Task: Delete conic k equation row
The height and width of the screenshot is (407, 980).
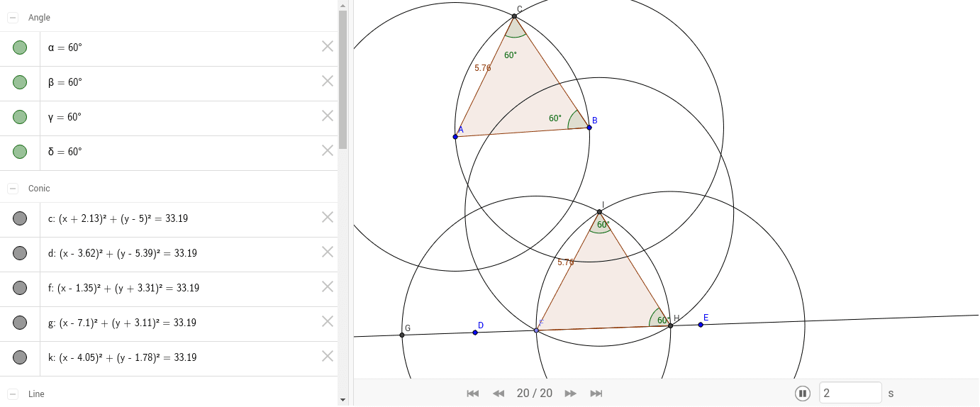Action: (328, 356)
